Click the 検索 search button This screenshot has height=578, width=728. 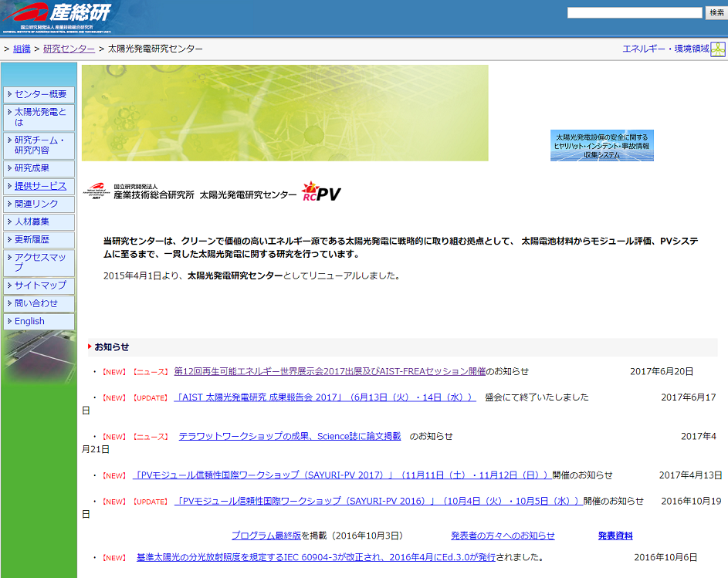coord(716,13)
